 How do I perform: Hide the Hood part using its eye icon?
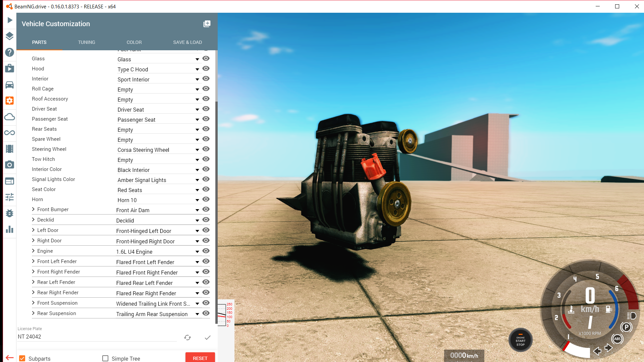[206, 69]
